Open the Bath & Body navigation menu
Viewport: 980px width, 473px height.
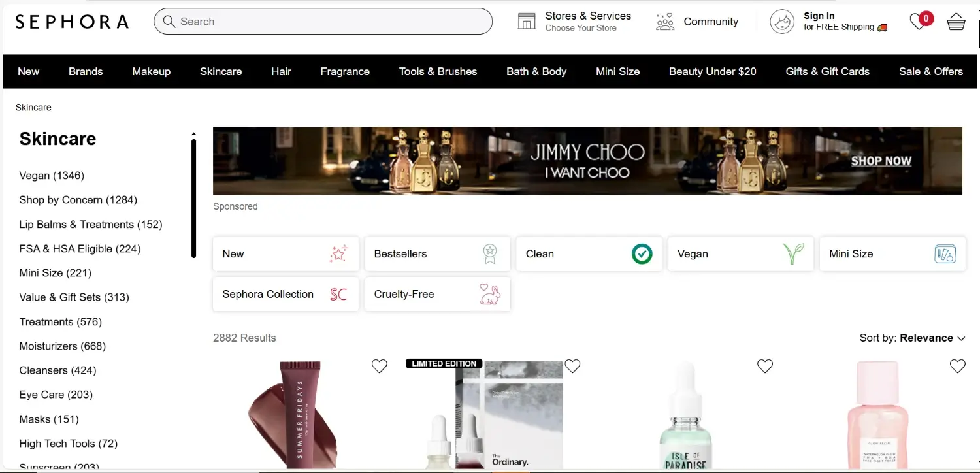coord(536,71)
